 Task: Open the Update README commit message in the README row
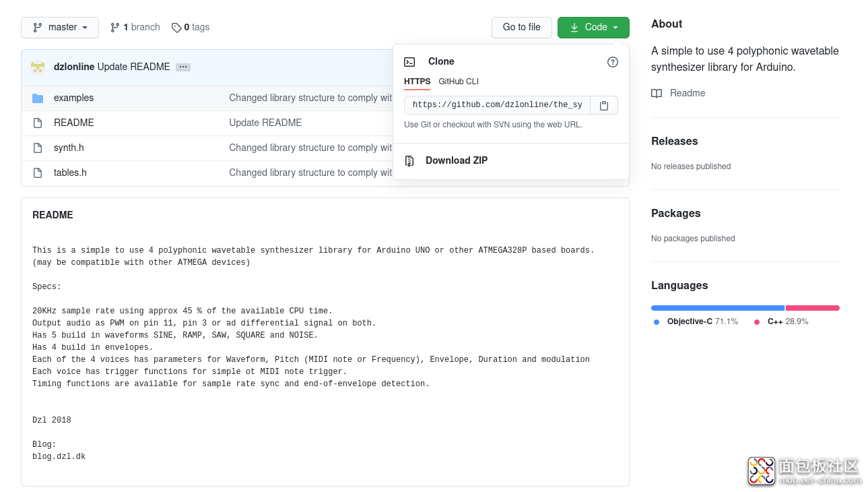point(265,123)
